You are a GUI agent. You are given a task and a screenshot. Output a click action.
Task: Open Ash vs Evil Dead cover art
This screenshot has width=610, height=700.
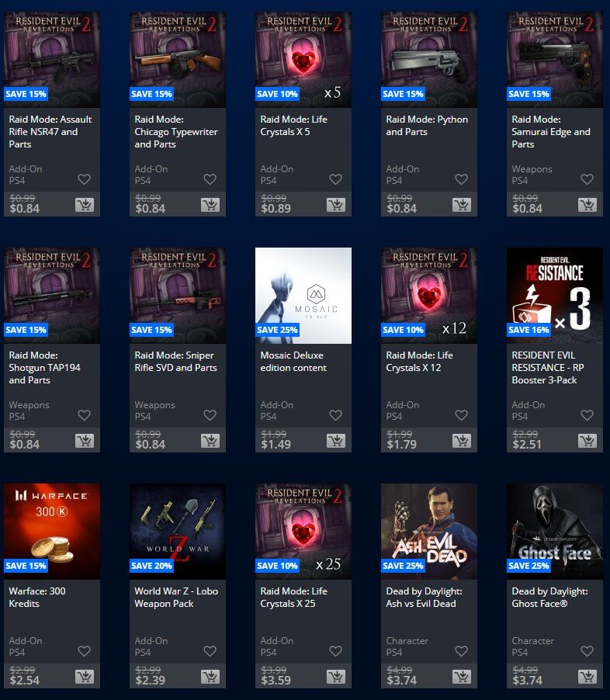click(x=429, y=532)
